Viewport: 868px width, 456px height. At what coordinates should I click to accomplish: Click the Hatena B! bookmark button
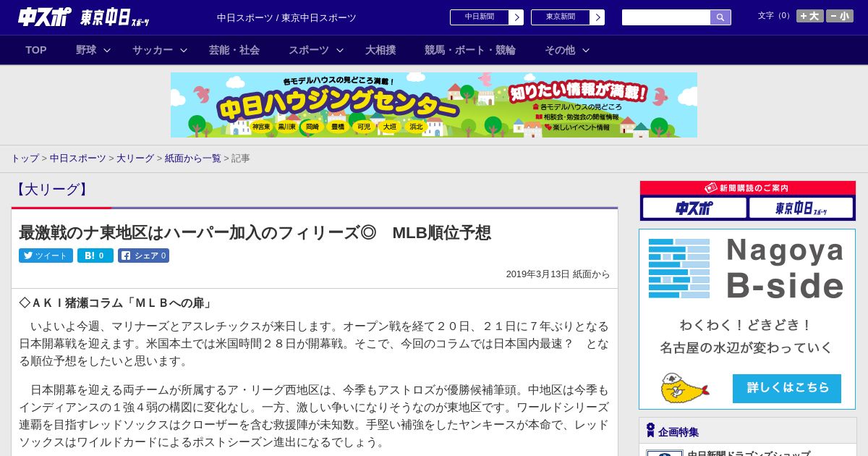95,256
